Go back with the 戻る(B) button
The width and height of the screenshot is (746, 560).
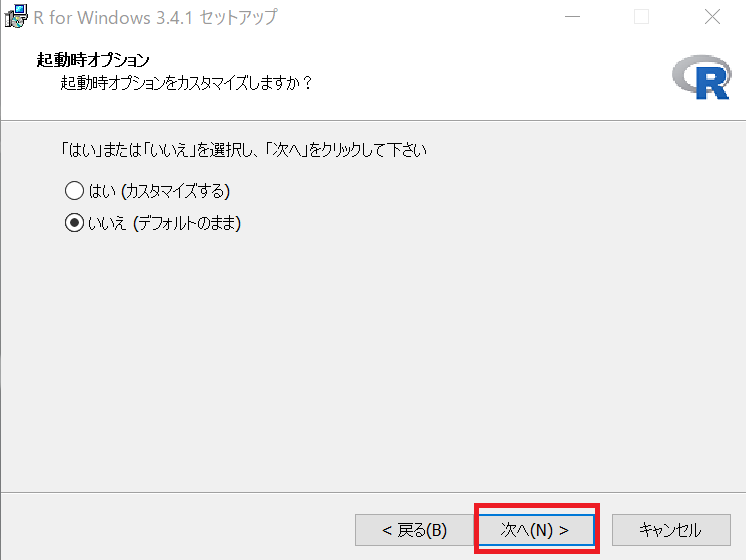414,530
